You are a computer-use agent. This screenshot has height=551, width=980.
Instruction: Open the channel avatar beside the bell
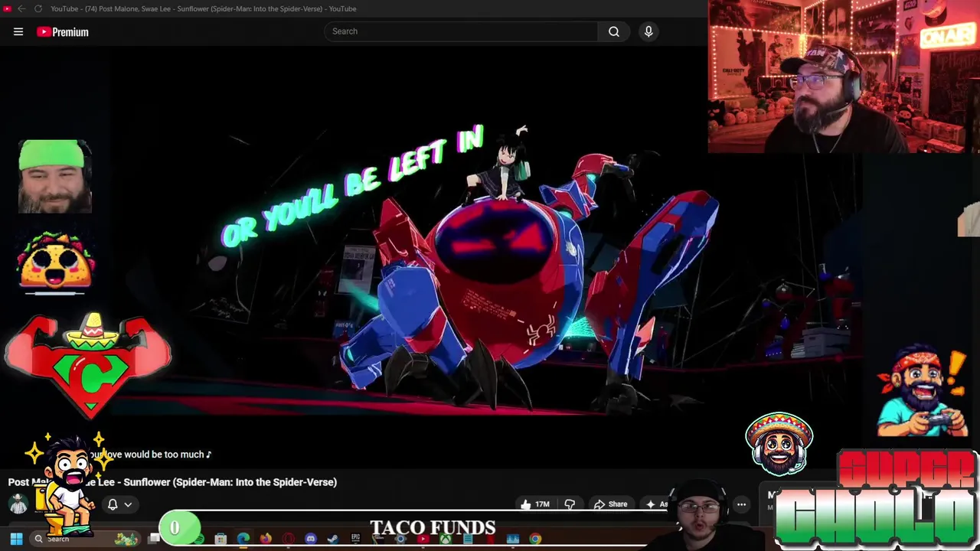coord(18,504)
